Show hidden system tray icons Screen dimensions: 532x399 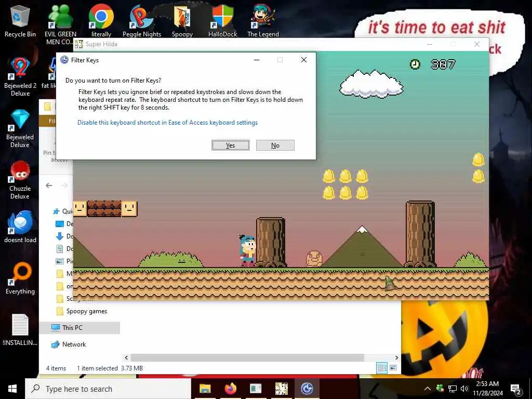428,389
